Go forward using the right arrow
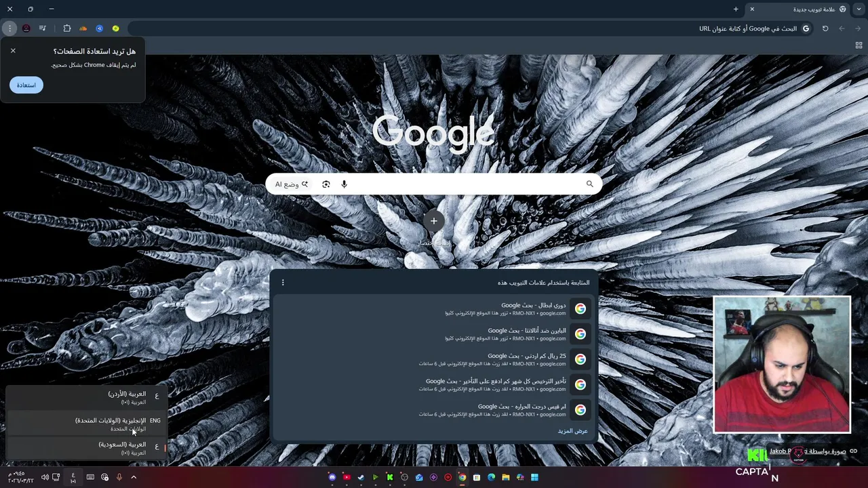The image size is (868, 488). pos(858,28)
